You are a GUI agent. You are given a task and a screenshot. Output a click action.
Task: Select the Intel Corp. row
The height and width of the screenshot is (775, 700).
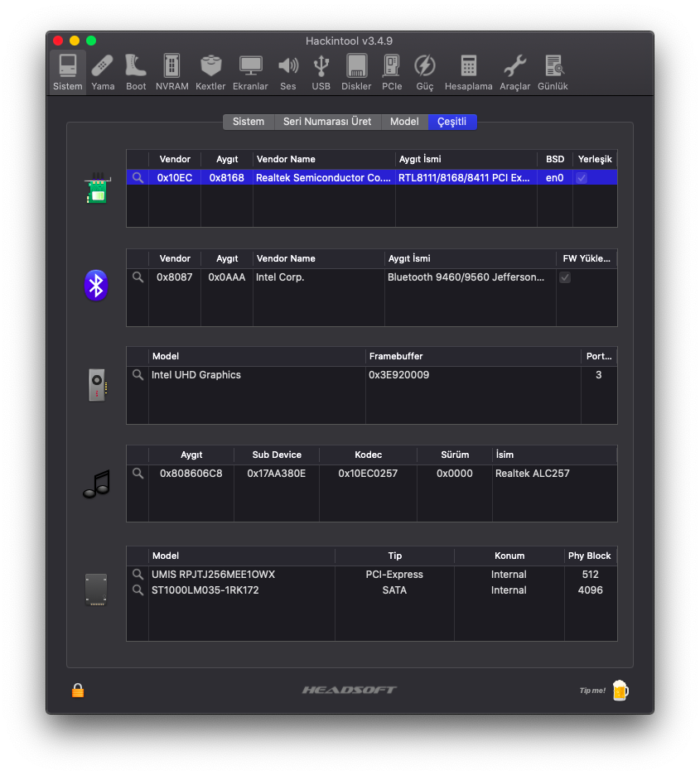(x=372, y=277)
